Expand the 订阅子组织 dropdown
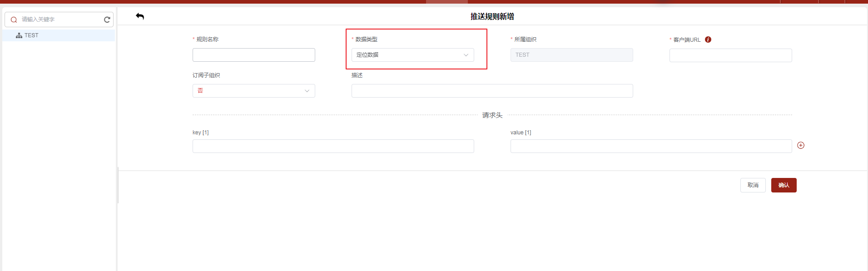The image size is (868, 271). (253, 91)
